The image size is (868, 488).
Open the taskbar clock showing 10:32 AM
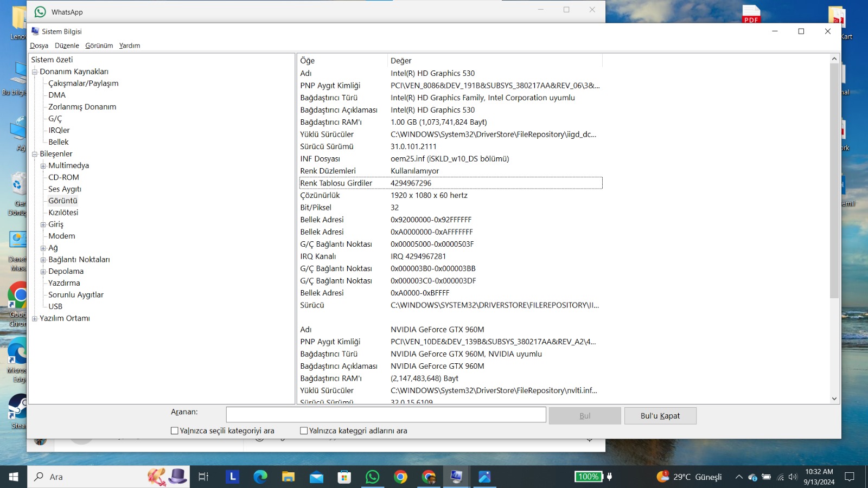[819, 477]
